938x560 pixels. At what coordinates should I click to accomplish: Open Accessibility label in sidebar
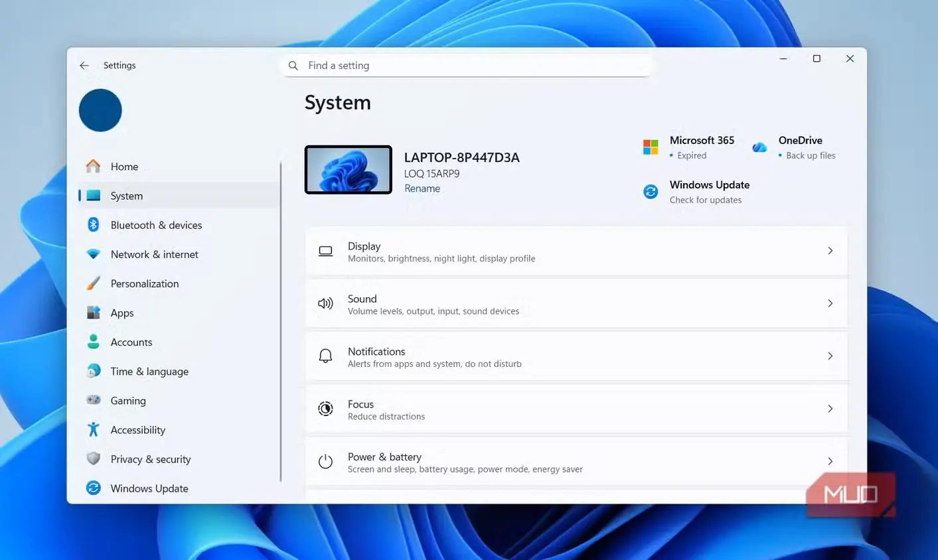[138, 430]
